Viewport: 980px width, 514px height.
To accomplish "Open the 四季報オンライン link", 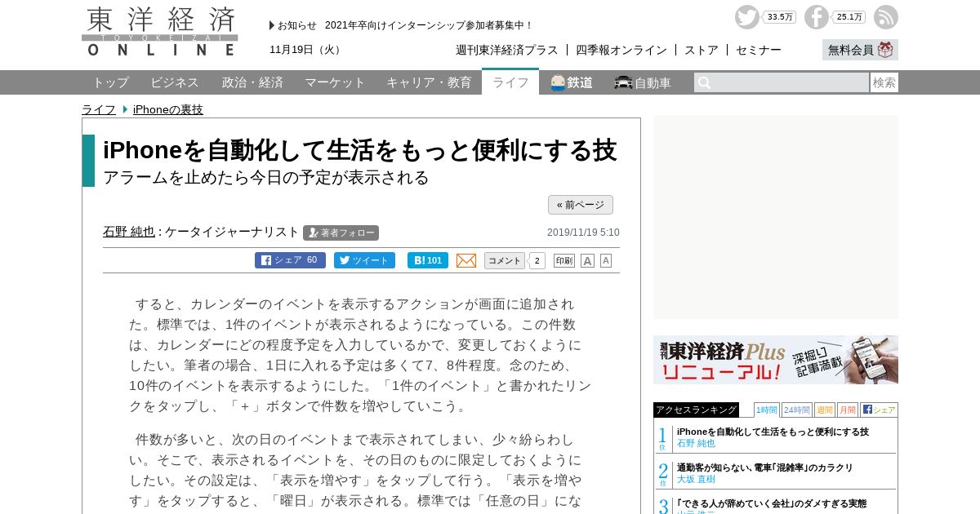I will [621, 50].
